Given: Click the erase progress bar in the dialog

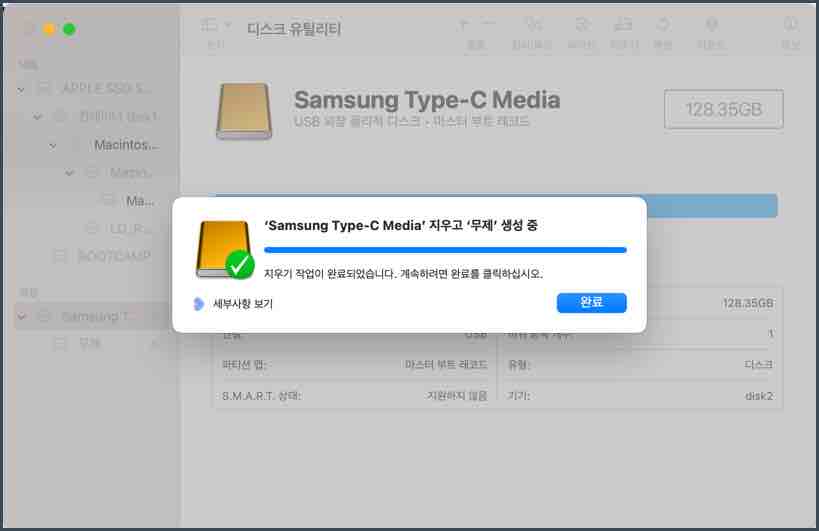Looking at the screenshot, I should pyautogui.click(x=445, y=250).
